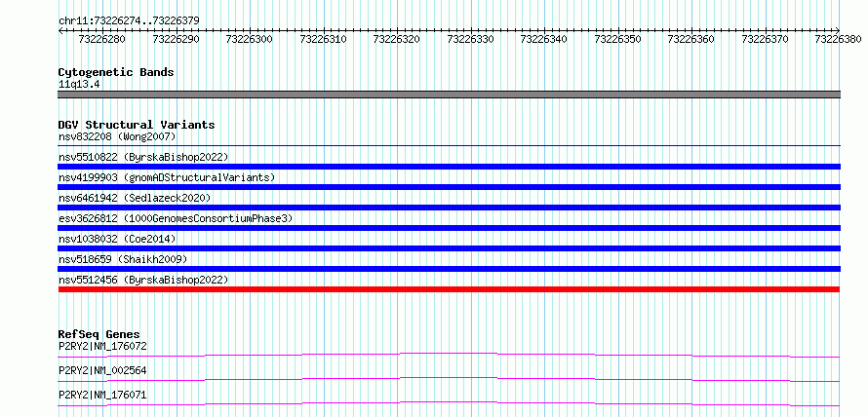Screen dimensions: 868x417
Task: Click ruler coordinate 73226310
Action: click(x=323, y=39)
